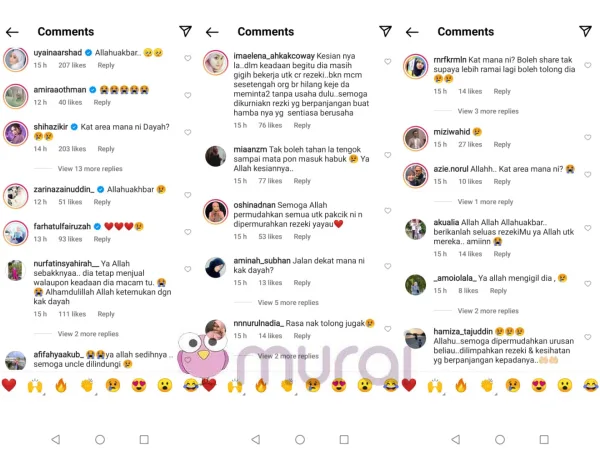Insert the red heart emoji in the left panel
The image size is (600, 450).
(x=9, y=385)
